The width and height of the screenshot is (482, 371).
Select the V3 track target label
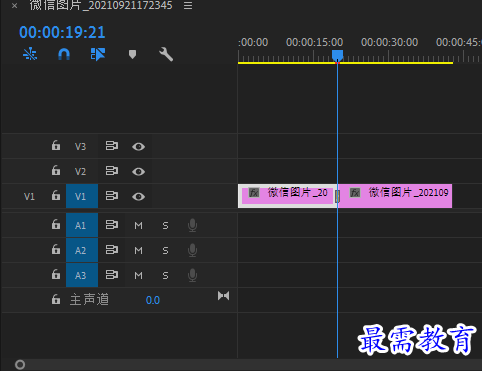tap(80, 147)
